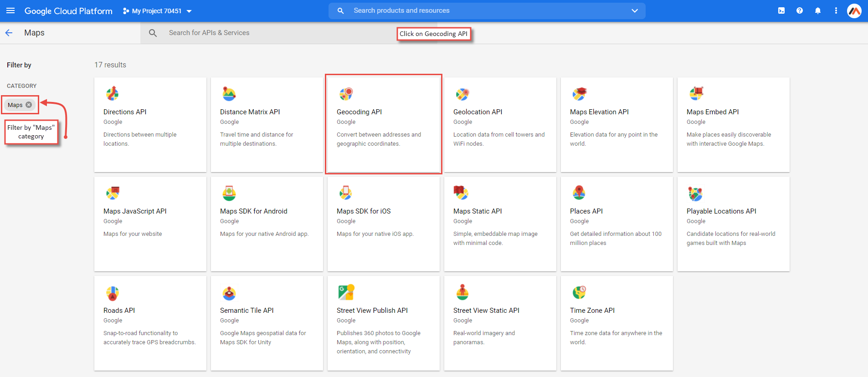This screenshot has height=377, width=868.
Task: Click the Maps SDK for iOS icon
Action: 345,193
